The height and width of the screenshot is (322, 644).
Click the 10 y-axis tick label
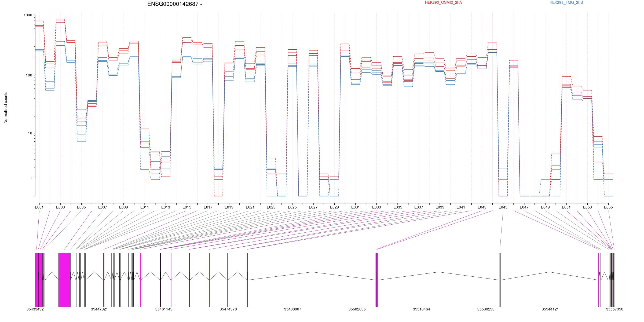30,133
